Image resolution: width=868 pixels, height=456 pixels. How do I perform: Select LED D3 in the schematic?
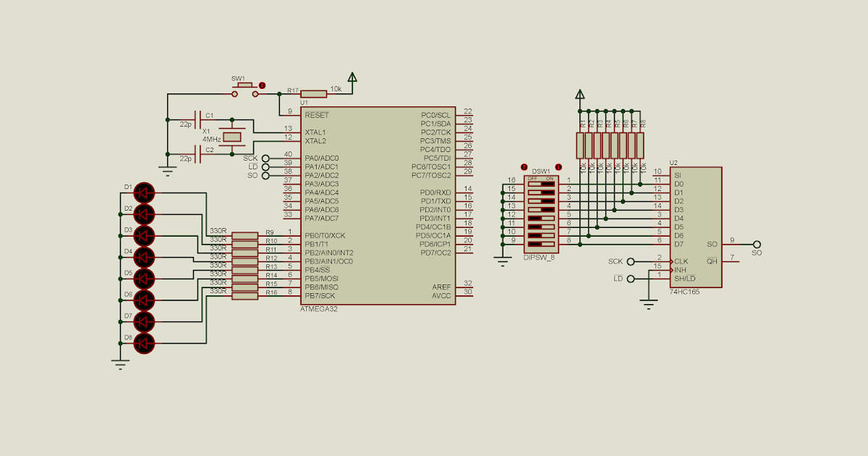[x=145, y=235]
